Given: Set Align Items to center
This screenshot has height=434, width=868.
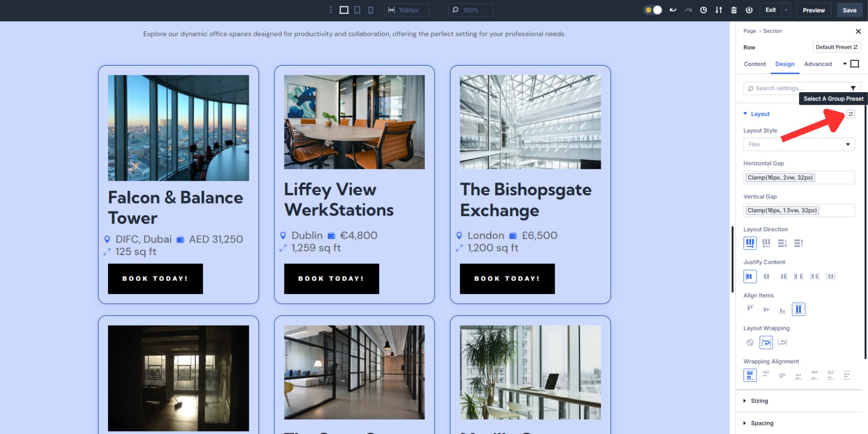Looking at the screenshot, I should [x=766, y=309].
